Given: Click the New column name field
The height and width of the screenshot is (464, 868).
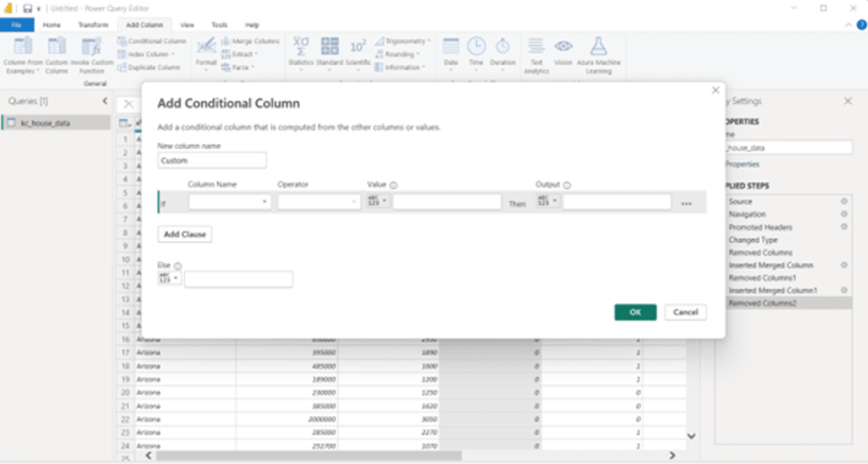Looking at the screenshot, I should (x=212, y=160).
